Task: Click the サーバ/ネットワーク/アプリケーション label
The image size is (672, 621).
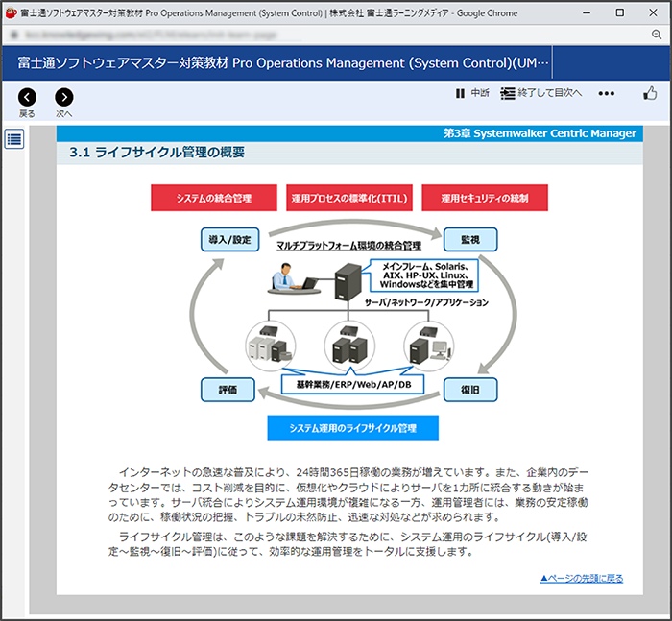Action: pos(426,302)
